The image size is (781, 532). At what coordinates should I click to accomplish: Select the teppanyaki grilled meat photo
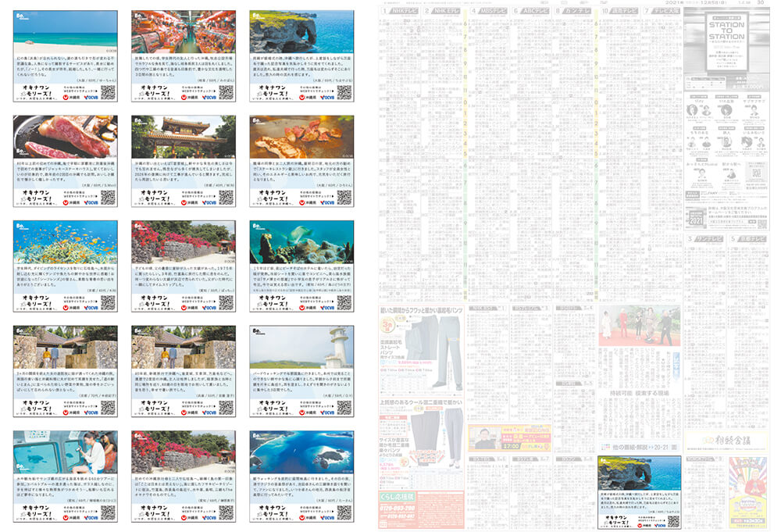tap(301, 136)
